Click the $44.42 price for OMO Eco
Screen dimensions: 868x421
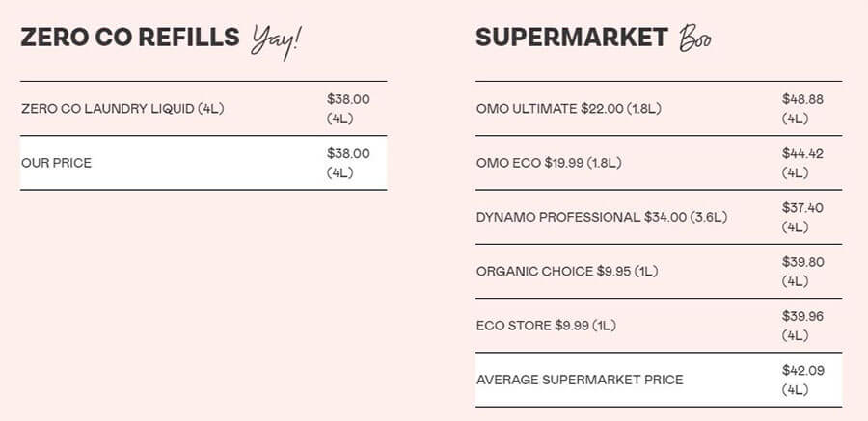pyautogui.click(x=802, y=153)
